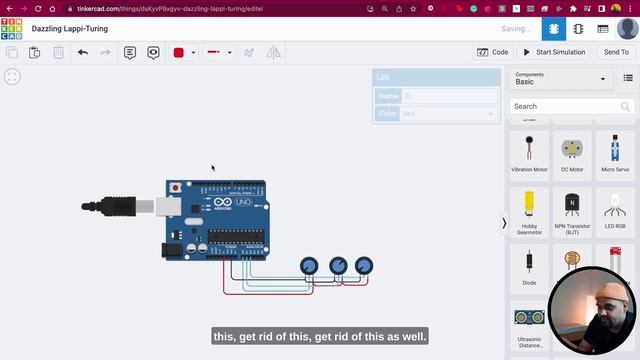Screen dimensions: 640x360
Task: Open the browser home page
Action: pos(52,8)
